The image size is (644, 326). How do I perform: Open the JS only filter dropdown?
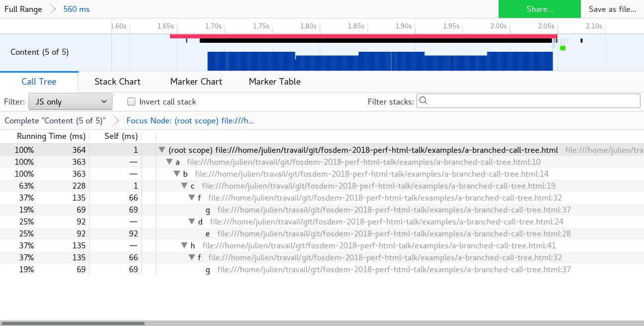point(70,101)
